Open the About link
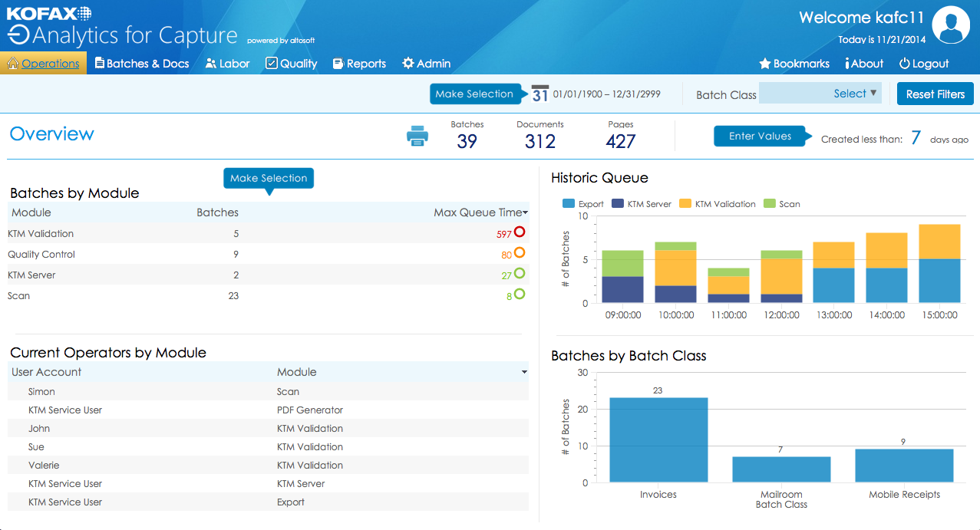 pyautogui.click(x=864, y=64)
